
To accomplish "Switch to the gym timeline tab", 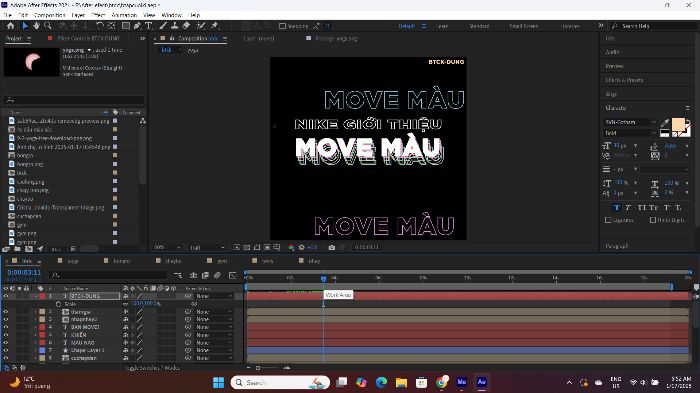I will point(222,261).
